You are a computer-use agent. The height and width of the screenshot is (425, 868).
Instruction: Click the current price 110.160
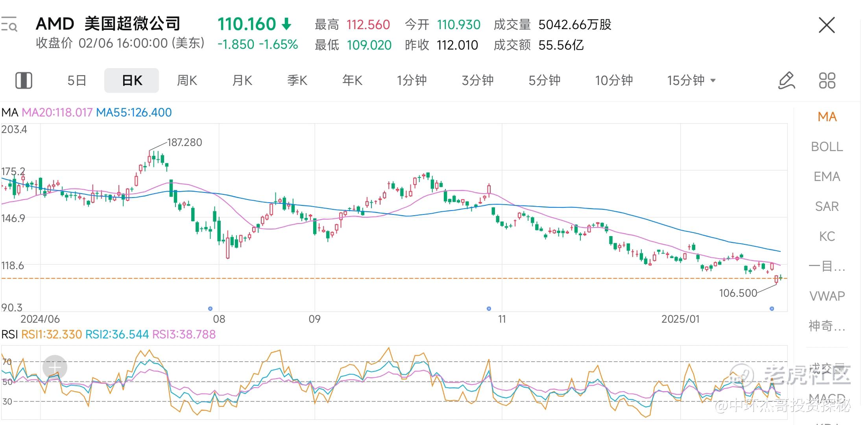[247, 24]
